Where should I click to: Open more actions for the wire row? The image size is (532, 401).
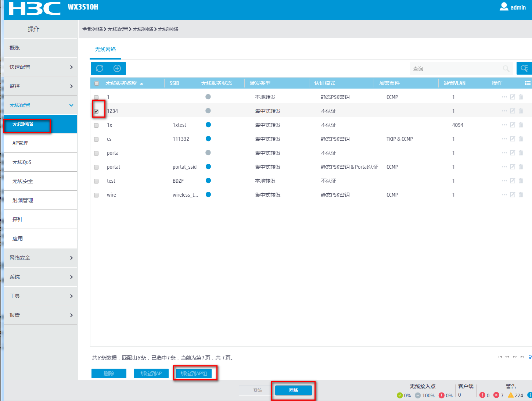[x=504, y=195]
